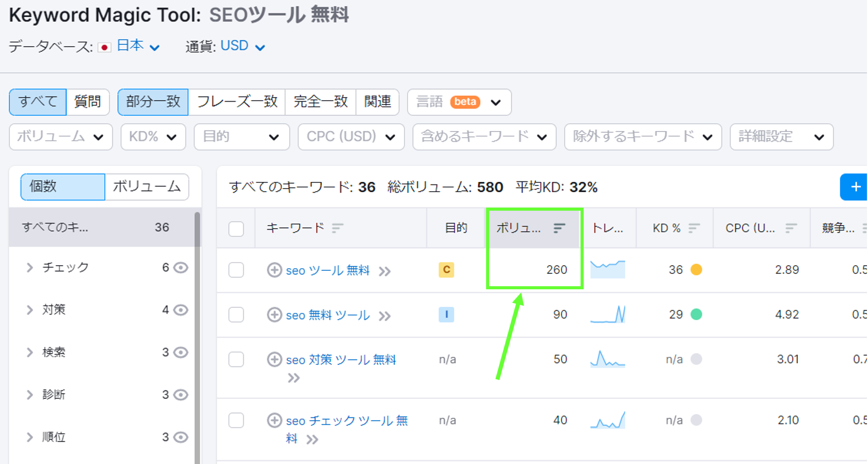The width and height of the screenshot is (868, 464).
Task: Click trend sparkline for seo チェック ツール 無料
Action: [x=608, y=420]
